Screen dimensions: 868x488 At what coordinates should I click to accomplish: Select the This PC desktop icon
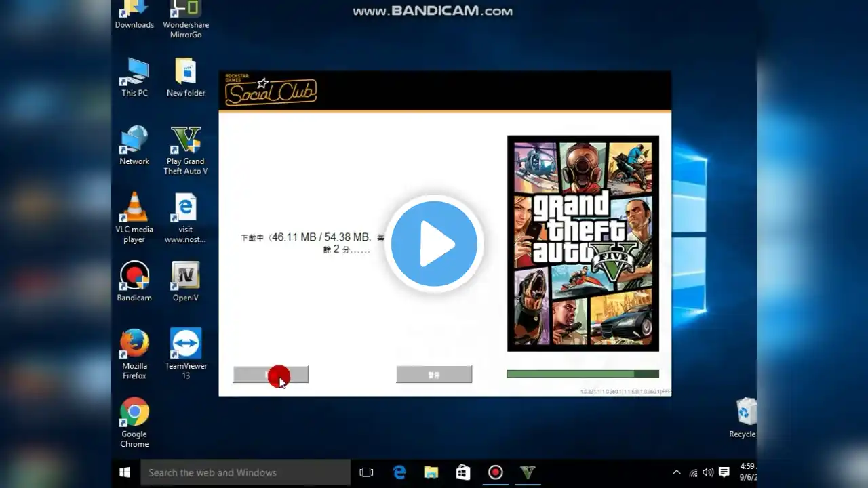[x=134, y=77]
